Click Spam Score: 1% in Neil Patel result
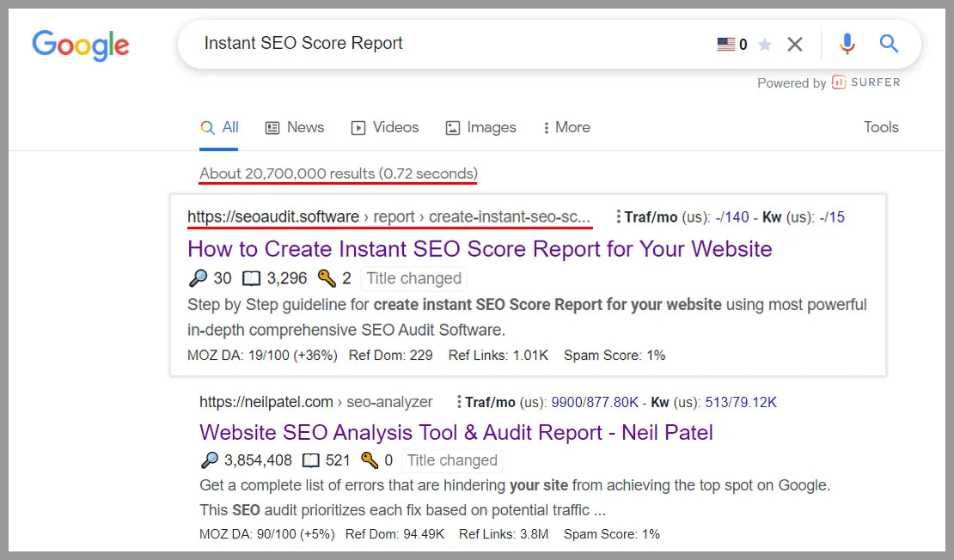954x560 pixels. click(611, 534)
